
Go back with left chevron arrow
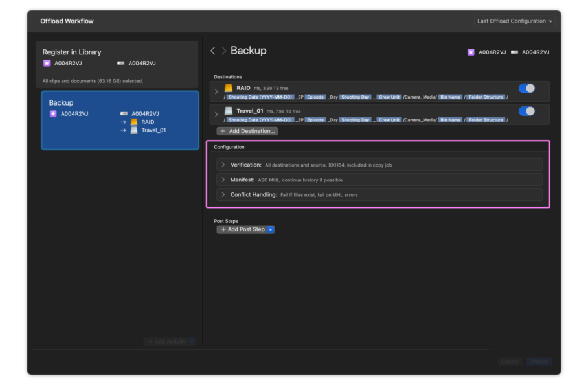point(212,51)
